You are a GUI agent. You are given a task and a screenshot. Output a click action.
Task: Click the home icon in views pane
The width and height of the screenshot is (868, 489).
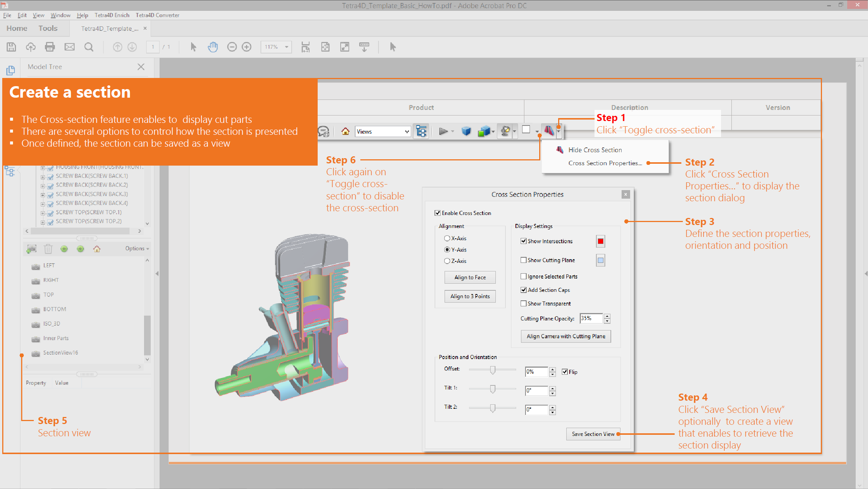[x=97, y=249]
